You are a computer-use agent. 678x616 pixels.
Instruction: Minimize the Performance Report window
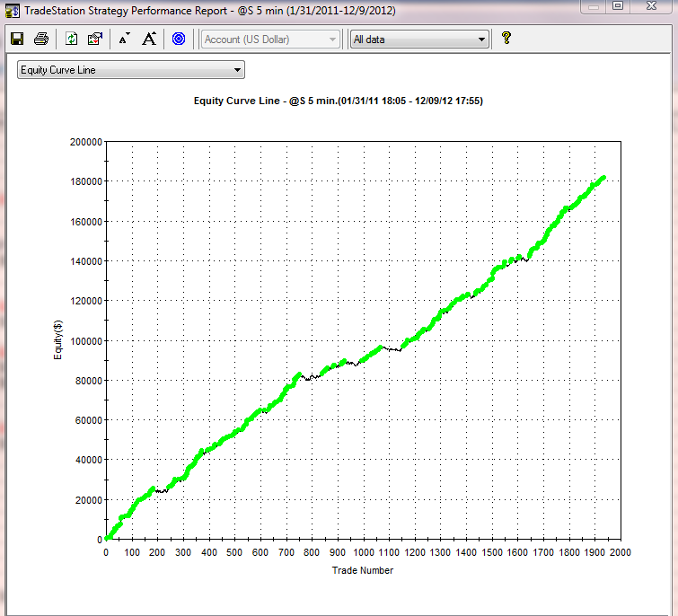click(x=593, y=7)
